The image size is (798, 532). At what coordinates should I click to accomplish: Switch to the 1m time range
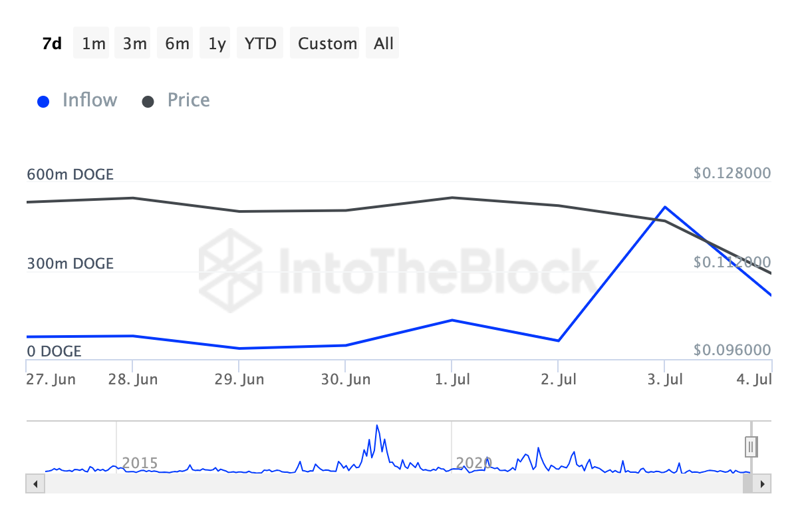(94, 44)
